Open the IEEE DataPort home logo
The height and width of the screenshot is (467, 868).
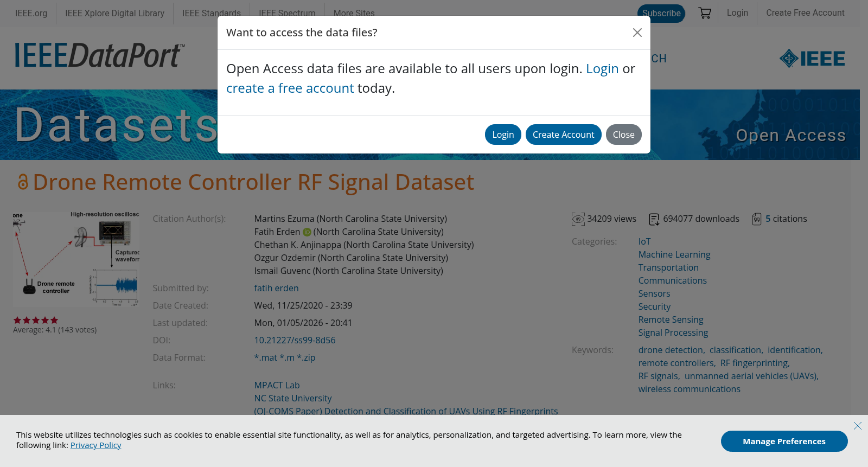(x=100, y=55)
